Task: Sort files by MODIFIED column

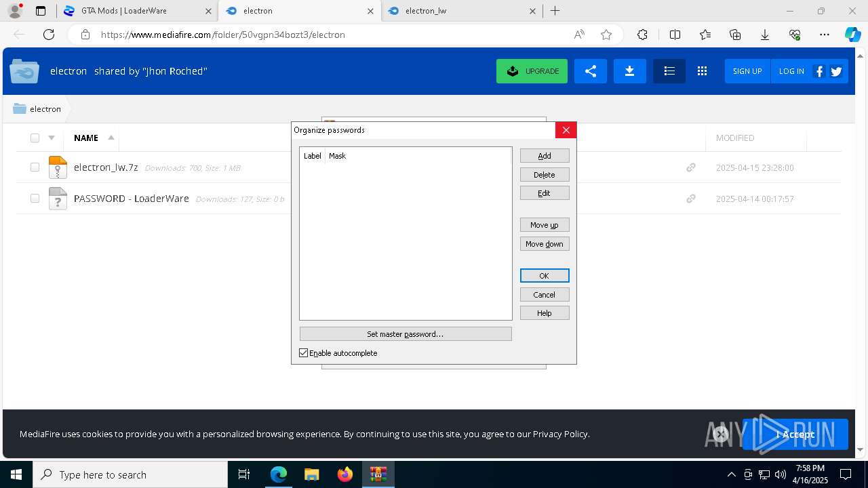Action: (x=735, y=138)
